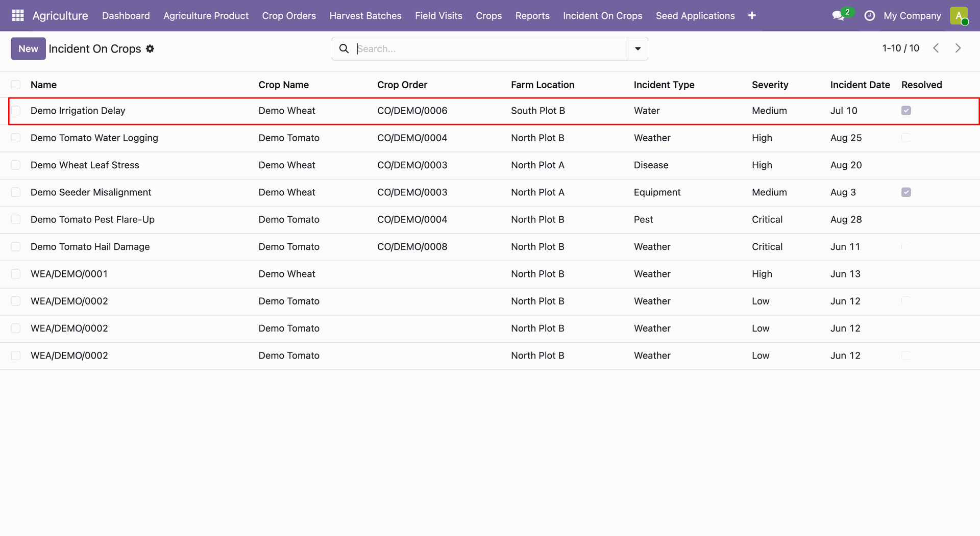Sort by the Crop Name column header
This screenshot has height=536, width=980.
283,85
